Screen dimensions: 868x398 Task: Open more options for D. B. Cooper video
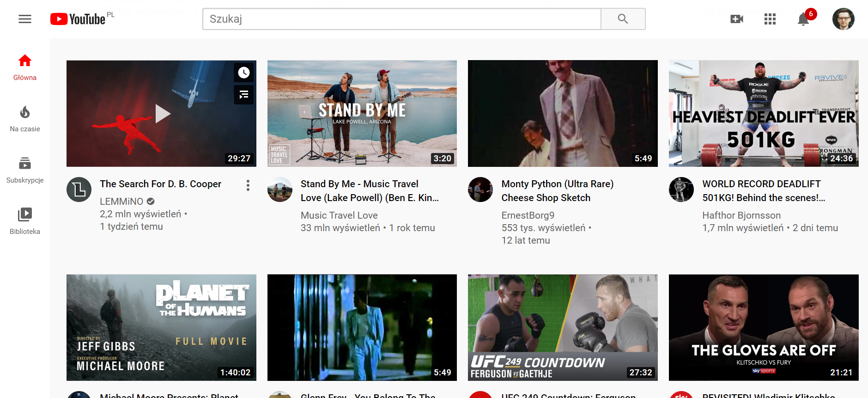248,185
